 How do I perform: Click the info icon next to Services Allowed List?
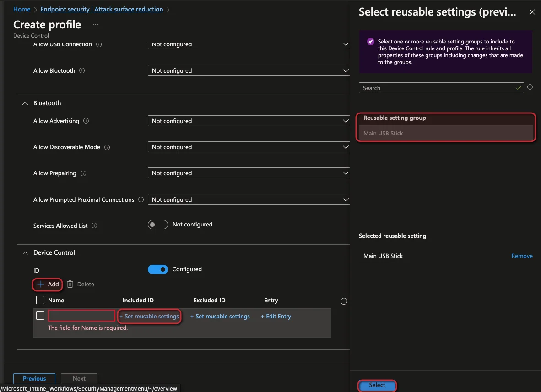94,226
